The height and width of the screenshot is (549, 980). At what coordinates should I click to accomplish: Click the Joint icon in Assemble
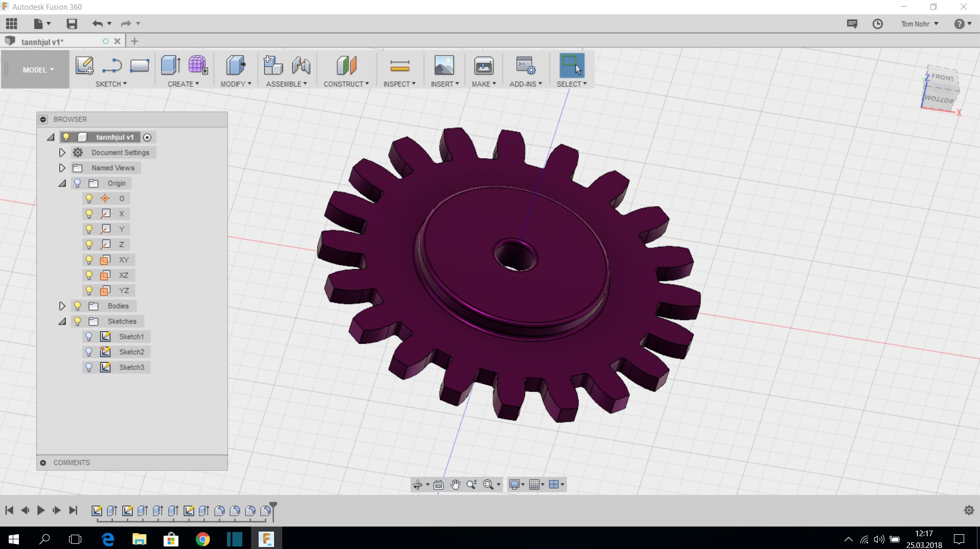(301, 66)
